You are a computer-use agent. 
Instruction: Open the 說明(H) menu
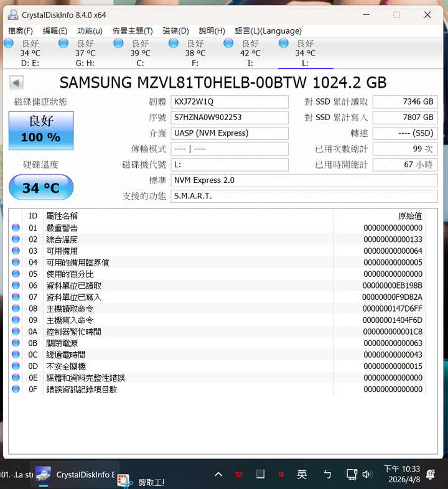(x=212, y=31)
